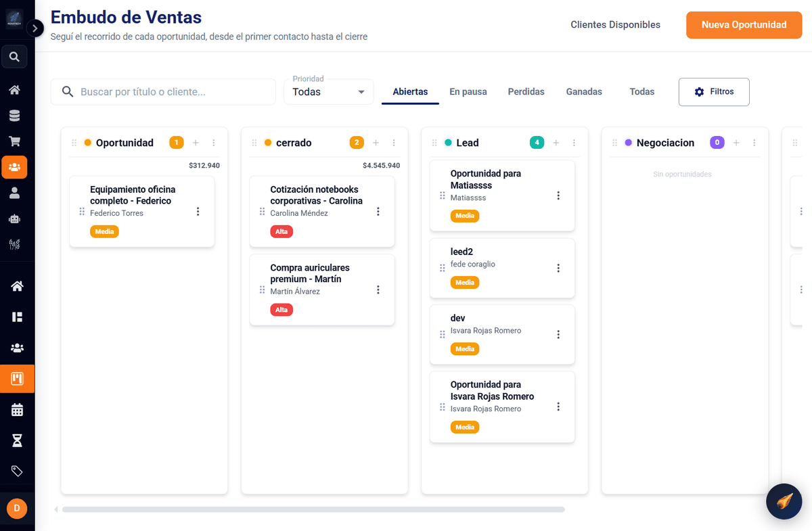This screenshot has width=812, height=531.
Task: Open options for Equipamiento oficina completo card
Action: pyautogui.click(x=198, y=211)
